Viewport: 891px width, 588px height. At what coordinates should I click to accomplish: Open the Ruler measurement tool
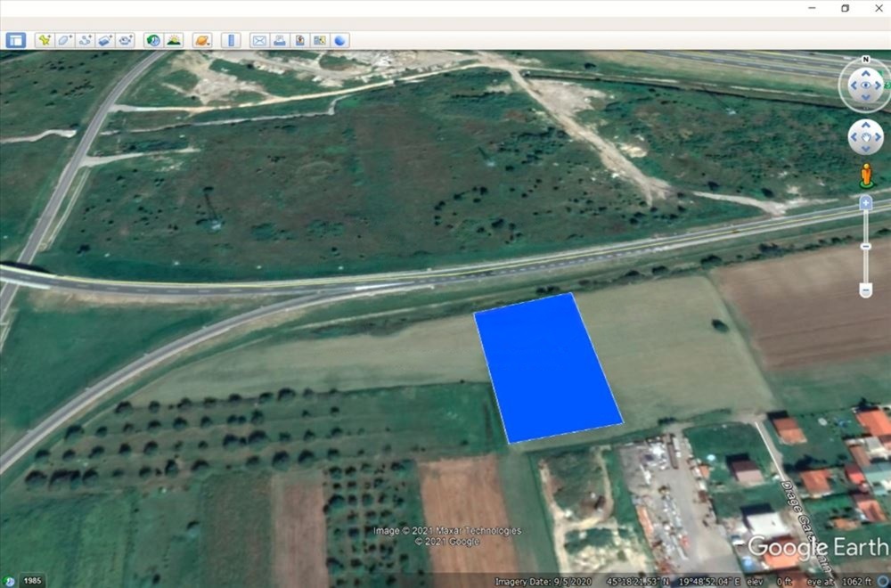tap(230, 39)
